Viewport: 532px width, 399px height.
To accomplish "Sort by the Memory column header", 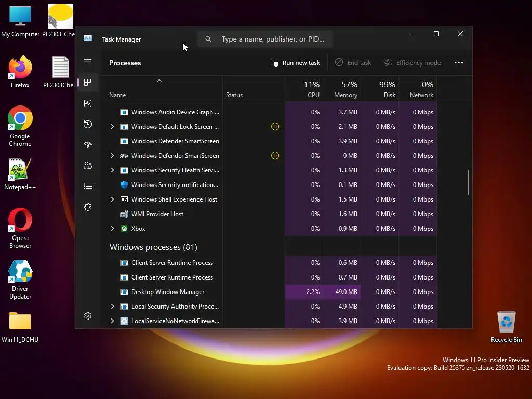I will (342, 89).
